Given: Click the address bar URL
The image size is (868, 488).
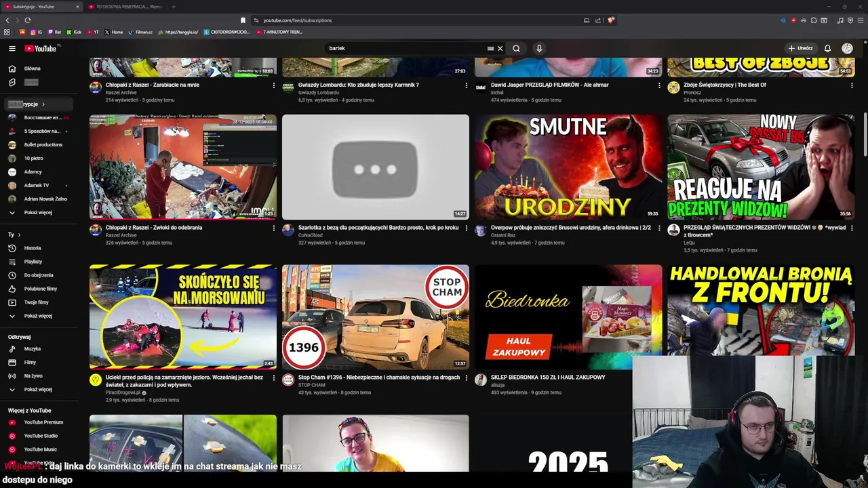Looking at the screenshot, I should point(298,20).
